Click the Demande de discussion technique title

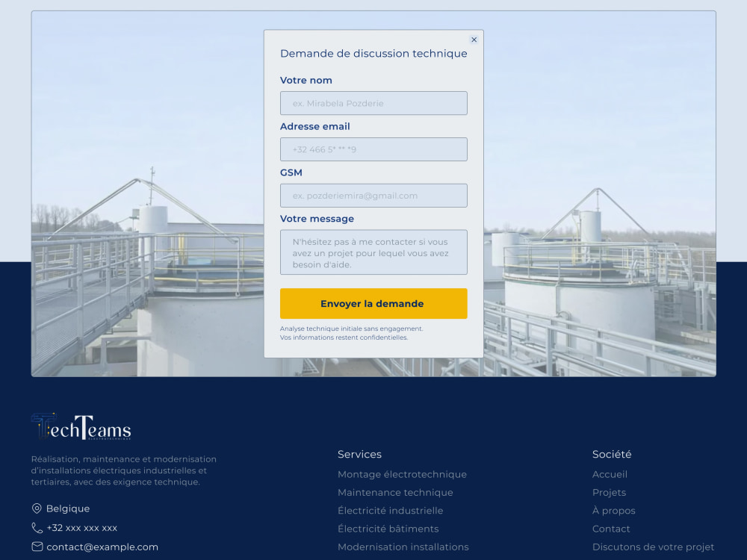click(x=373, y=53)
